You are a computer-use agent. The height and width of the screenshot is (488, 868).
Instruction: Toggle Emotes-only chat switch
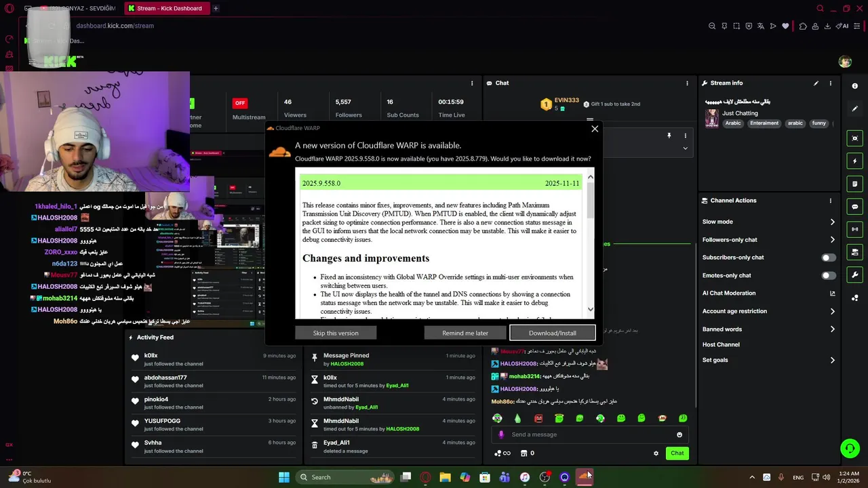point(829,275)
